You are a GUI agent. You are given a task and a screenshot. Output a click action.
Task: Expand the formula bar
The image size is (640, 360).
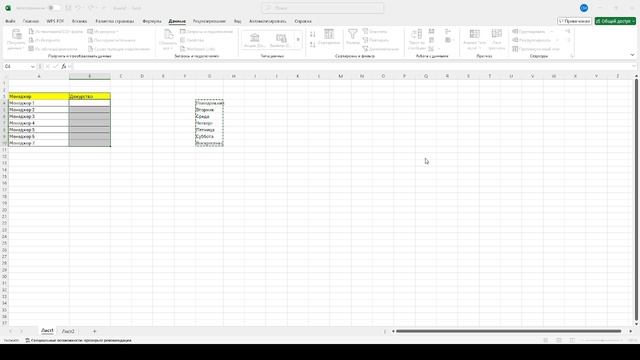634,66
